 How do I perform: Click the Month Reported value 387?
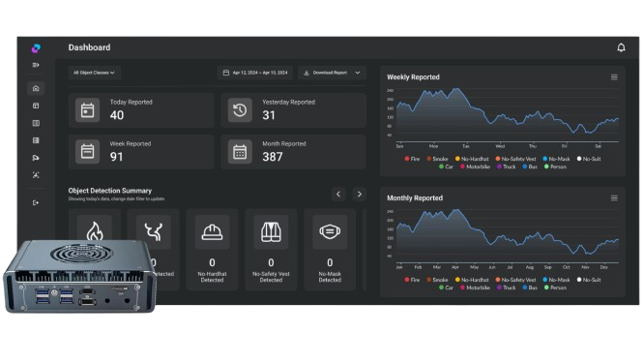click(273, 157)
